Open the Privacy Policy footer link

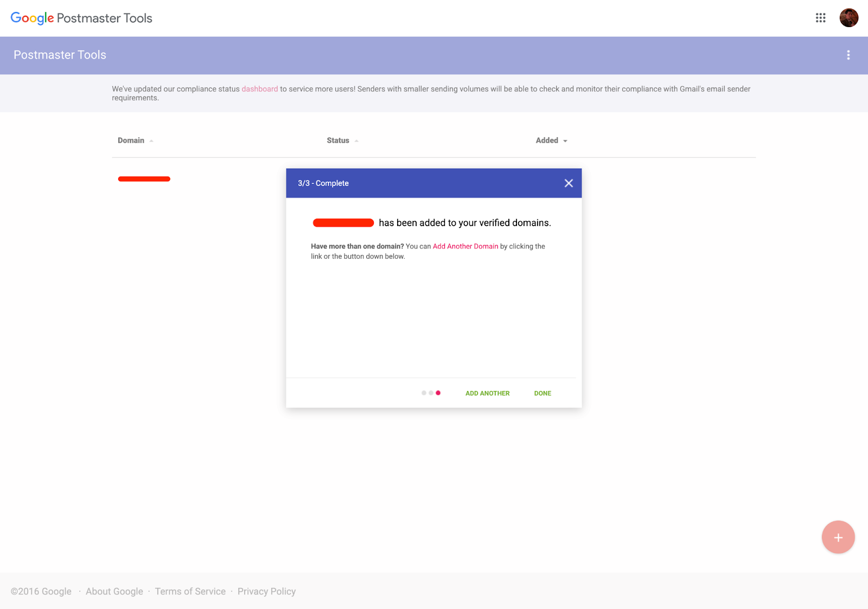coord(266,591)
